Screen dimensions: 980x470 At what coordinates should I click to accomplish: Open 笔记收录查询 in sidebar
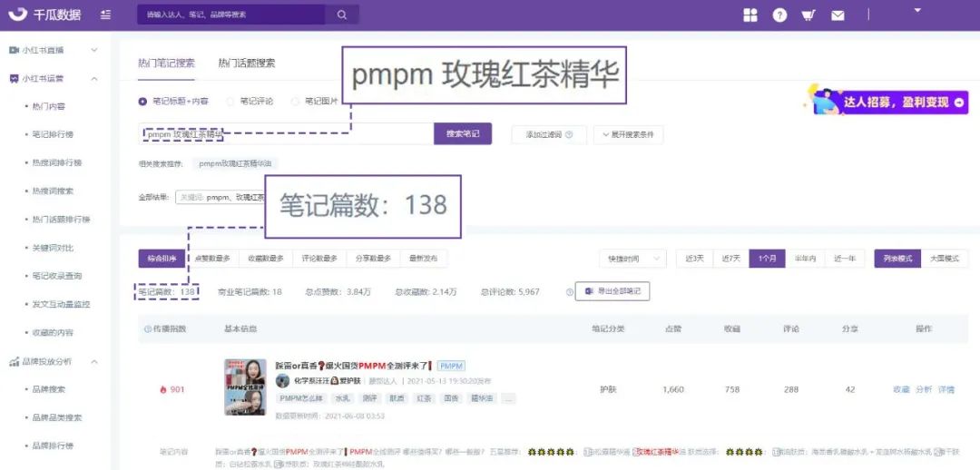(x=57, y=276)
